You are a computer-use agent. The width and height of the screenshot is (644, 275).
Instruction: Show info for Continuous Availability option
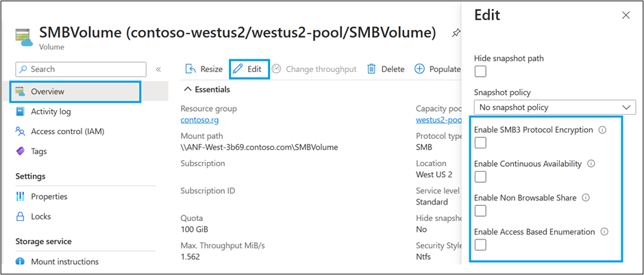pos(591,163)
